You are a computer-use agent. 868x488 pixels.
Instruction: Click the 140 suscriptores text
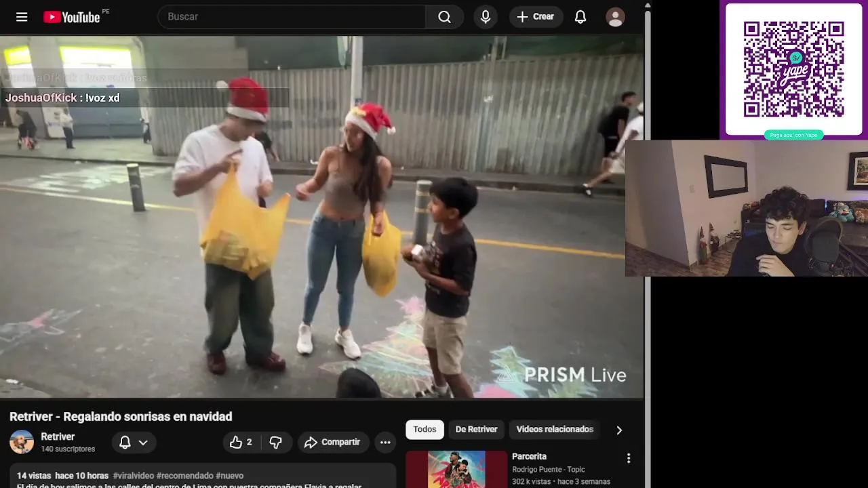click(68, 449)
